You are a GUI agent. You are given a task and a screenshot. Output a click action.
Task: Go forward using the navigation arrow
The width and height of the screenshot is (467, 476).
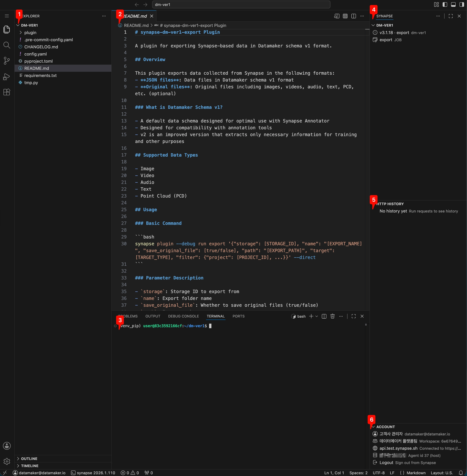point(145,5)
